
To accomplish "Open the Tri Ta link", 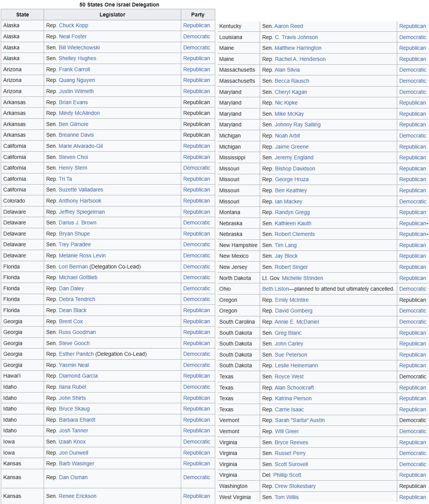I will click(65, 179).
